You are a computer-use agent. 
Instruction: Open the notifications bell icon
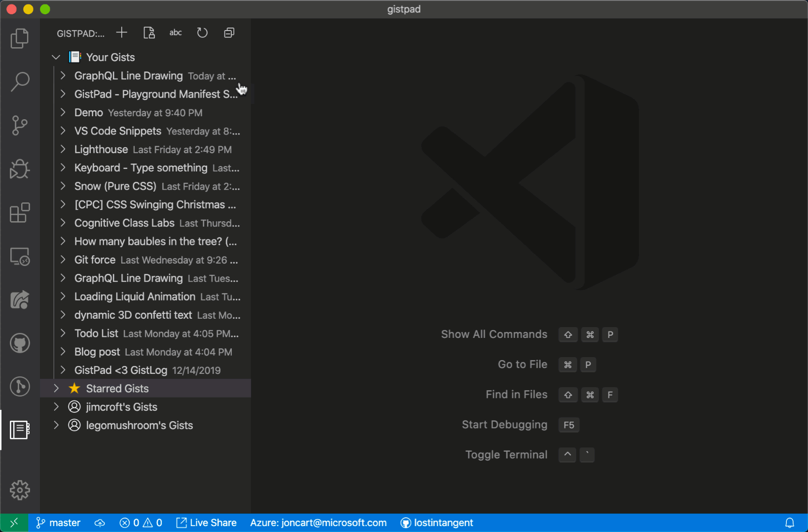790,523
